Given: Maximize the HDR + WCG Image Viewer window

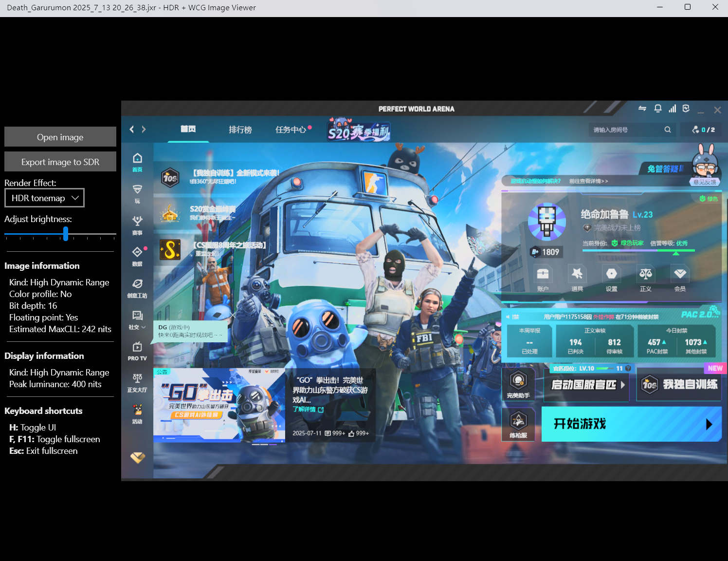Looking at the screenshot, I should click(688, 7).
